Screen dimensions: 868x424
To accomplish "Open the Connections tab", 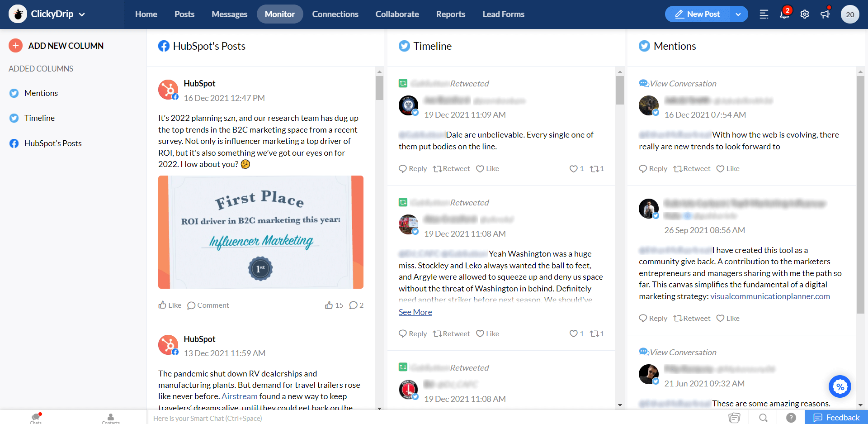I will 335,14.
